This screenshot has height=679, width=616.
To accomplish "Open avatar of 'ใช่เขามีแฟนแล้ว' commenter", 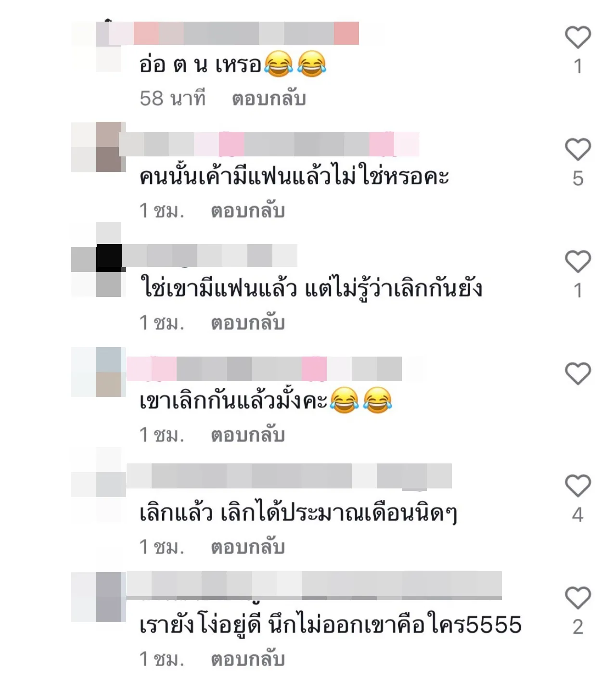I will pos(98,259).
